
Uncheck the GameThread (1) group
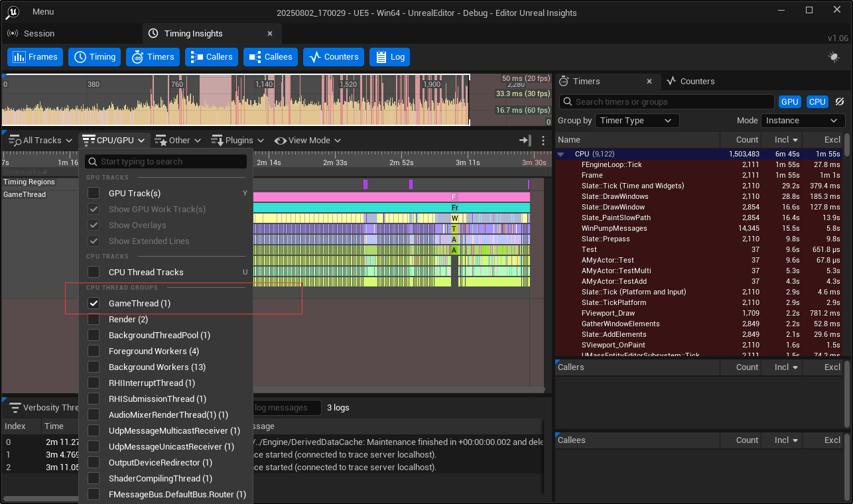[x=94, y=304]
